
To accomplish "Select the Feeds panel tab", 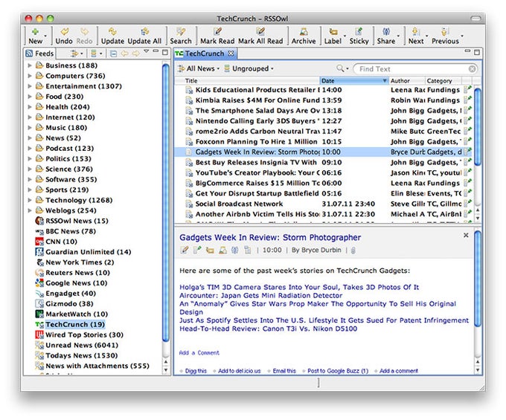I will 39,54.
